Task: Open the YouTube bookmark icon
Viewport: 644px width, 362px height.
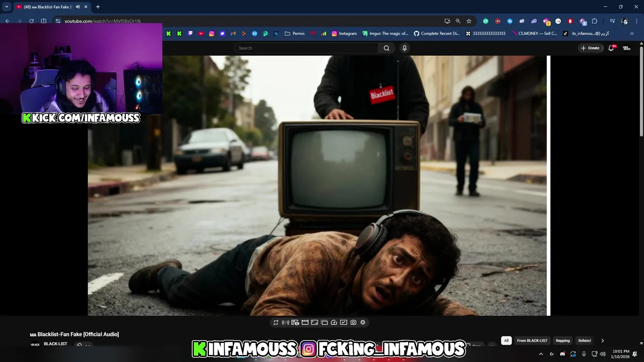Action: coord(201,34)
